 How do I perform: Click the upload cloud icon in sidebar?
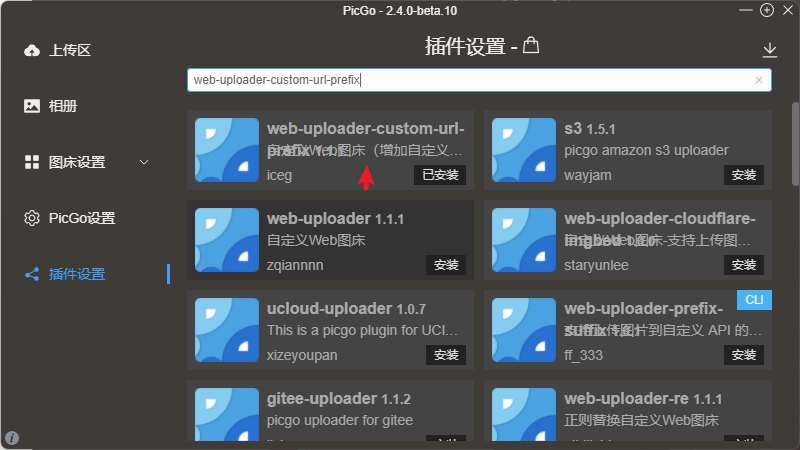(x=32, y=50)
